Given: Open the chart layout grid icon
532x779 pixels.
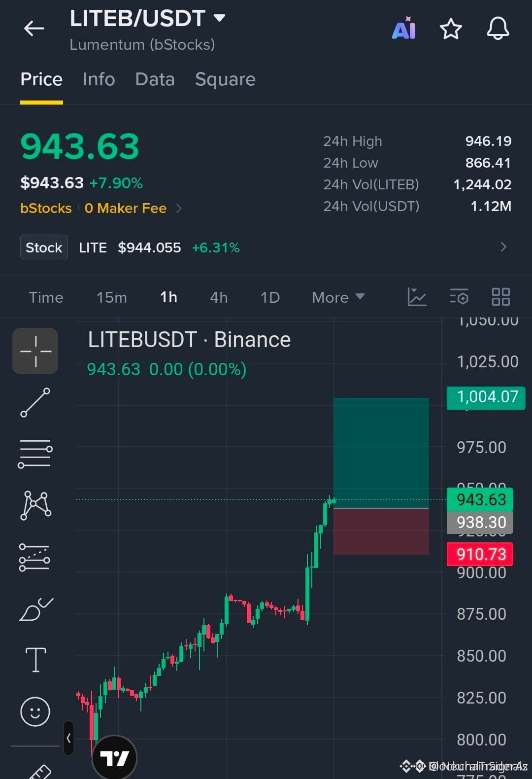Looking at the screenshot, I should [501, 297].
